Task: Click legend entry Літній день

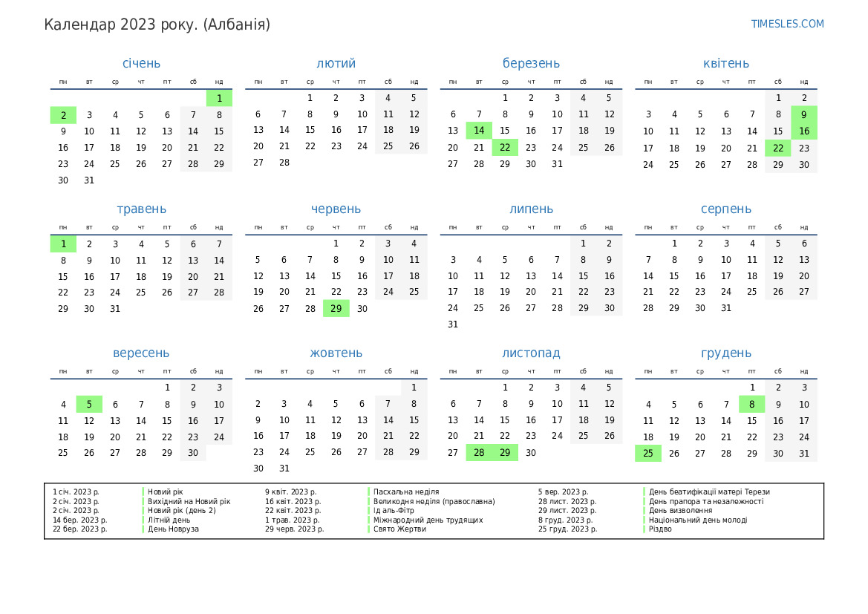Action: [x=169, y=520]
